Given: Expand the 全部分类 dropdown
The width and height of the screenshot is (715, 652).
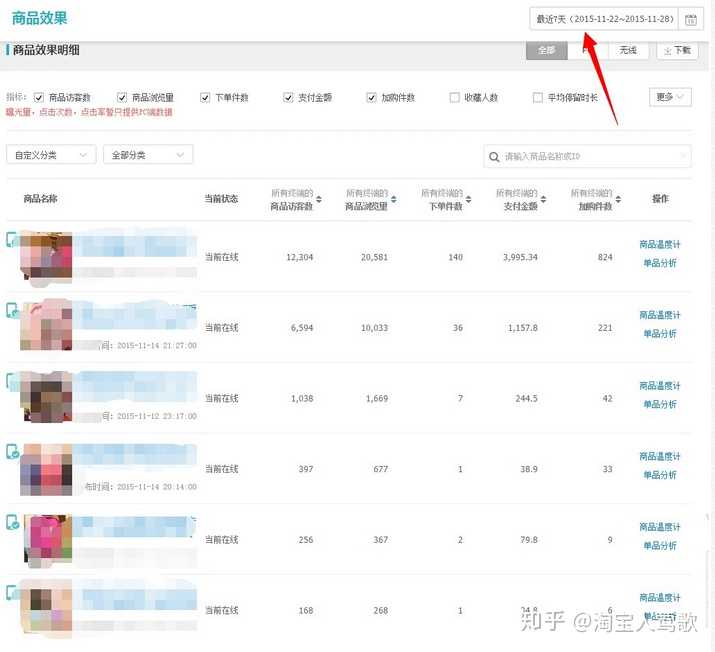Looking at the screenshot, I should [x=148, y=155].
